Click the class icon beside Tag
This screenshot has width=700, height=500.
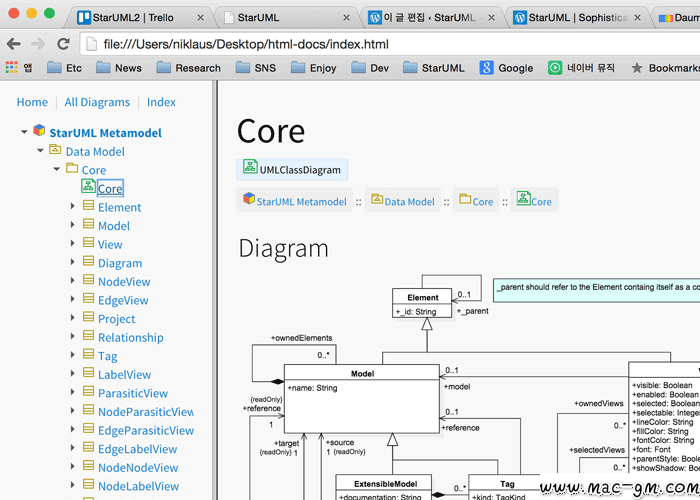tap(88, 354)
